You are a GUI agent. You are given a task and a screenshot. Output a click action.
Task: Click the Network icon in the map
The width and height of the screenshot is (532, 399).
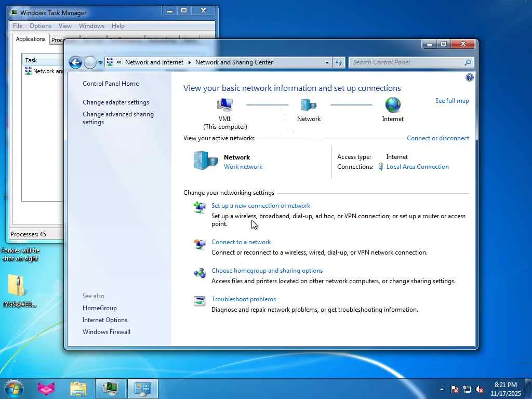(309, 105)
